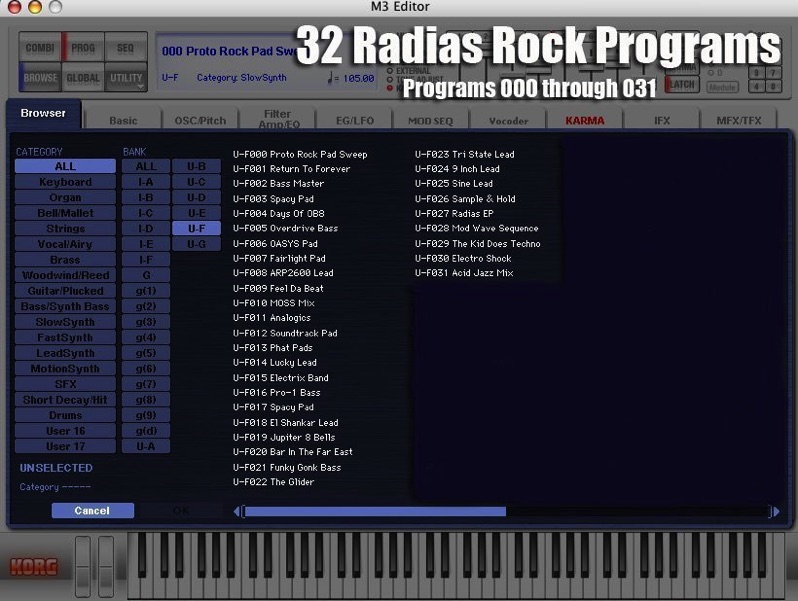Select bank U-A

point(146,446)
